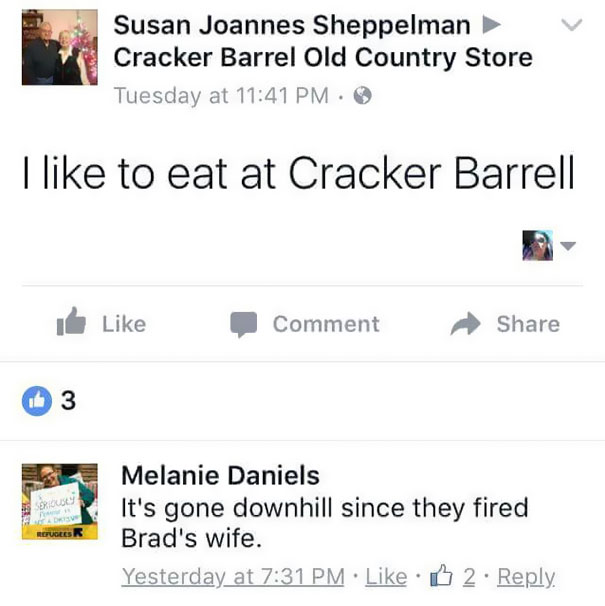Reply to Melanie Daniels' comment

(526, 577)
